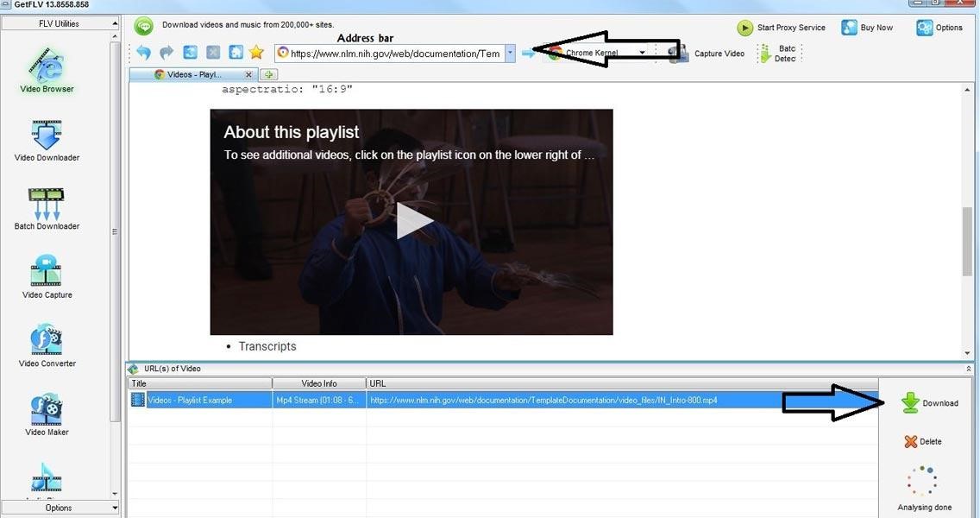Image resolution: width=980 pixels, height=518 pixels.
Task: Open the Video Downloader utility
Action: (x=47, y=142)
